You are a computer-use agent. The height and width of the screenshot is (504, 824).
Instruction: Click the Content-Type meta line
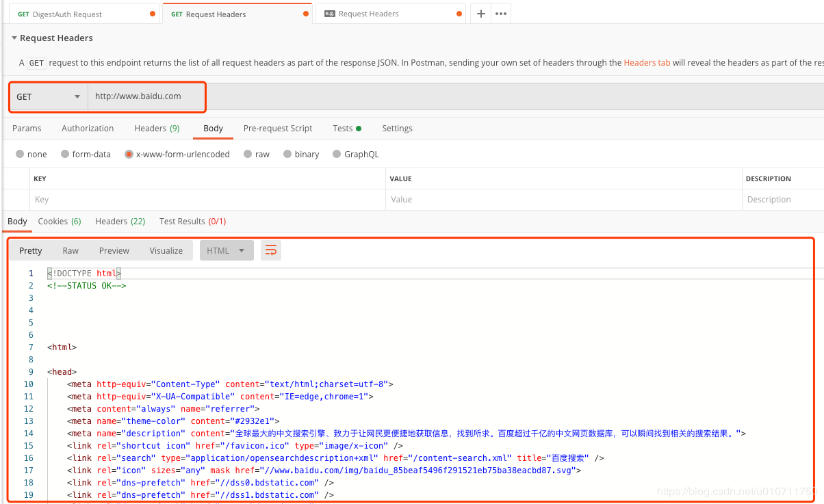[230, 384]
